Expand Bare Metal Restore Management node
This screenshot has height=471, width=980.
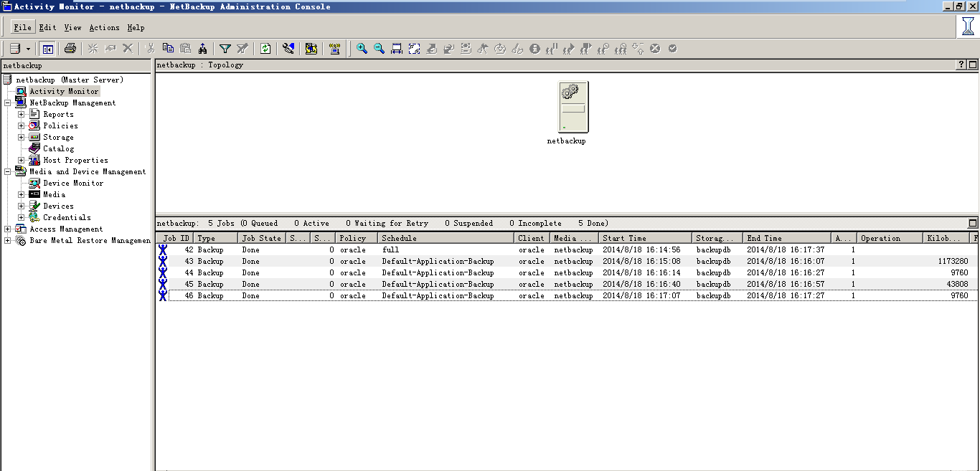(8, 240)
